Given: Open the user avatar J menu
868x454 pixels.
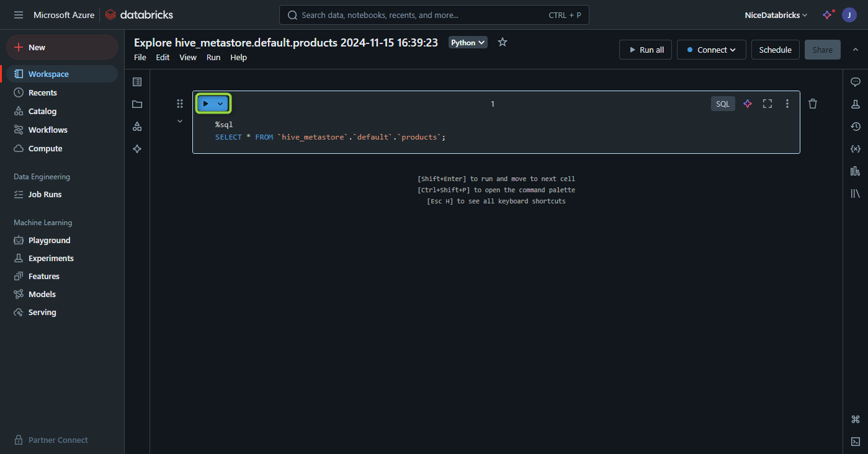Looking at the screenshot, I should (849, 15).
